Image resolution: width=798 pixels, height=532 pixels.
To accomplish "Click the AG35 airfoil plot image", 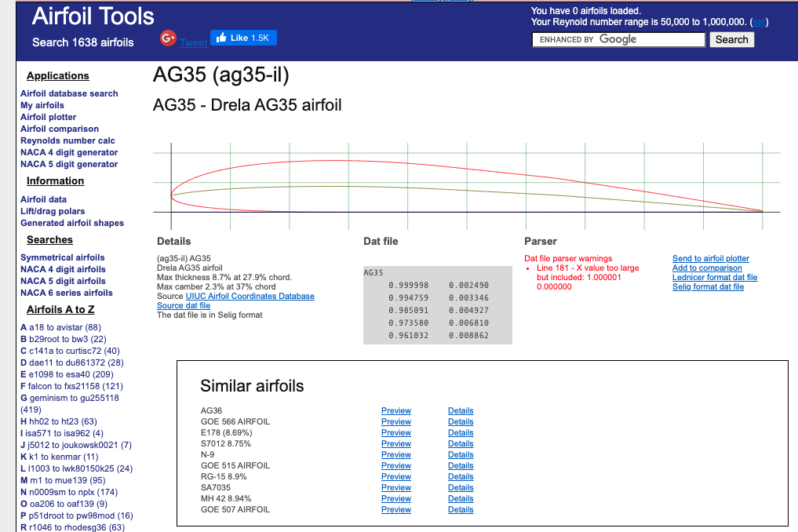I will 467,186.
